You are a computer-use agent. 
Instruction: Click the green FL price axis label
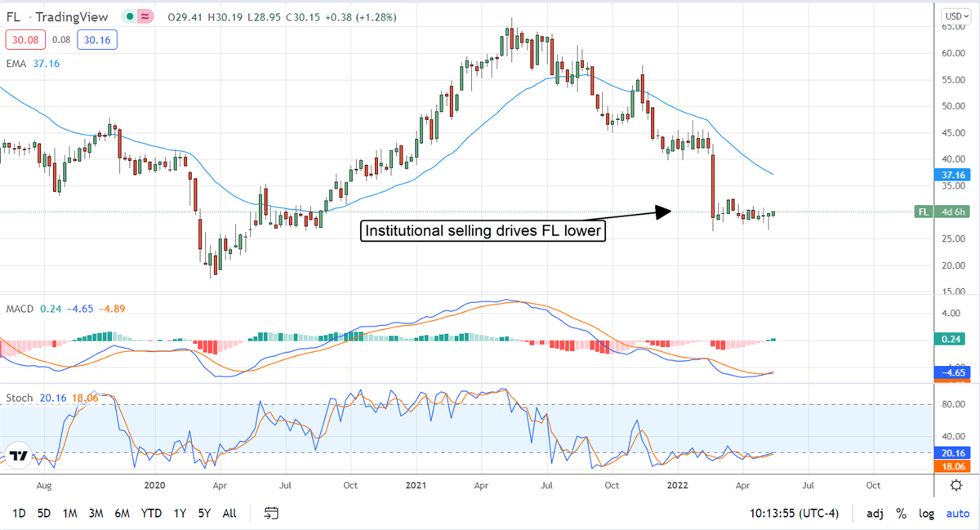[923, 212]
